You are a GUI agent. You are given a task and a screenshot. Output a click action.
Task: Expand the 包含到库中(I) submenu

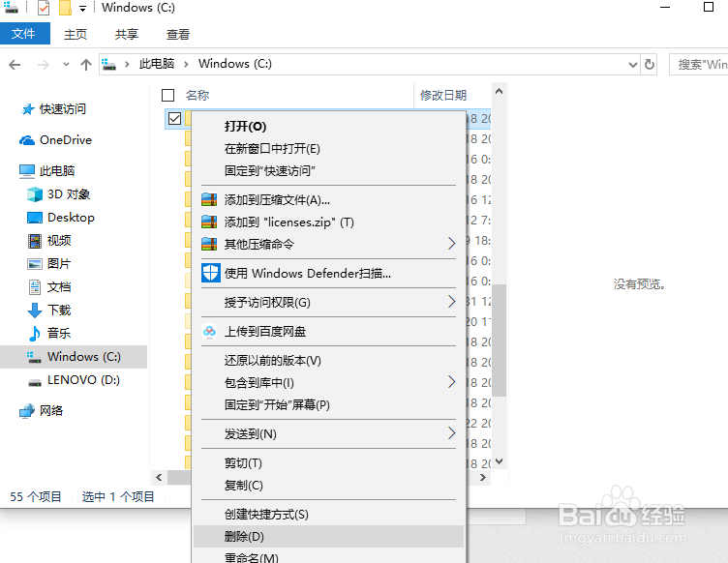coord(328,383)
